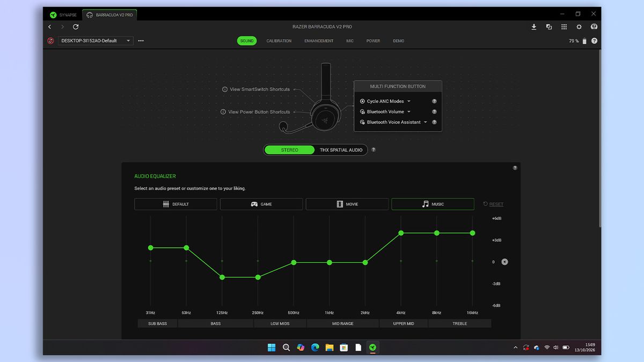
Task: Open the ENHANCEMENT tab
Action: click(x=319, y=41)
